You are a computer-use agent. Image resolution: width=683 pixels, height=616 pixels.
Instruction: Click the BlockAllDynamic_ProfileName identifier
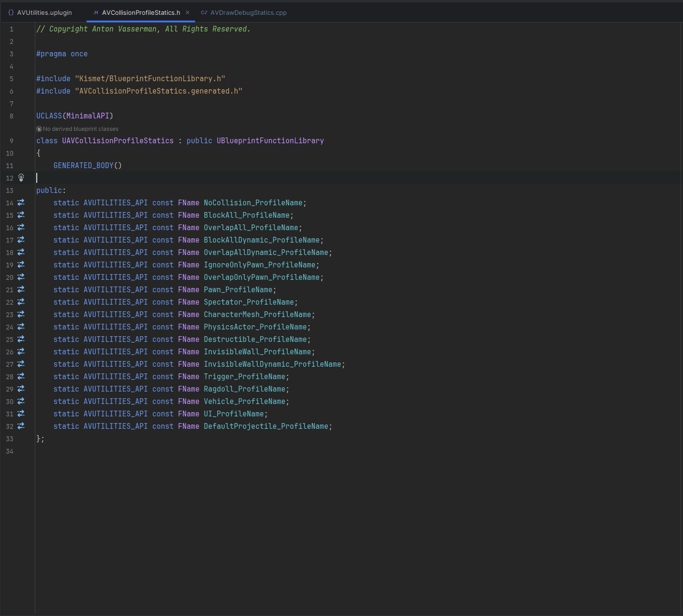(262, 240)
